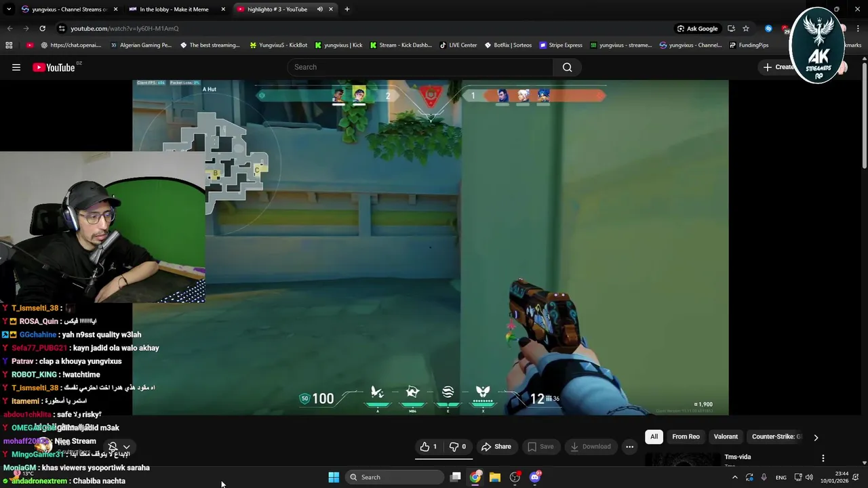Image resolution: width=868 pixels, height=488 pixels.
Task: Expand the tab search dropdown arrow
Action: tap(9, 9)
